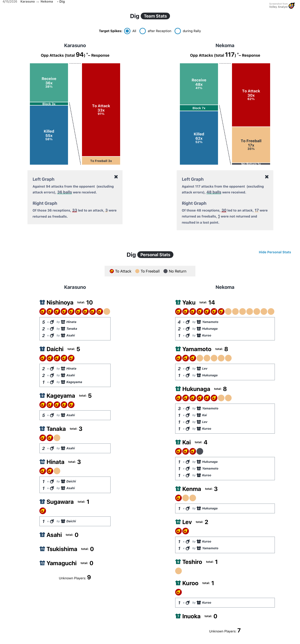Select the after Reception radio button
This screenshot has width=300, height=644.
(142, 31)
